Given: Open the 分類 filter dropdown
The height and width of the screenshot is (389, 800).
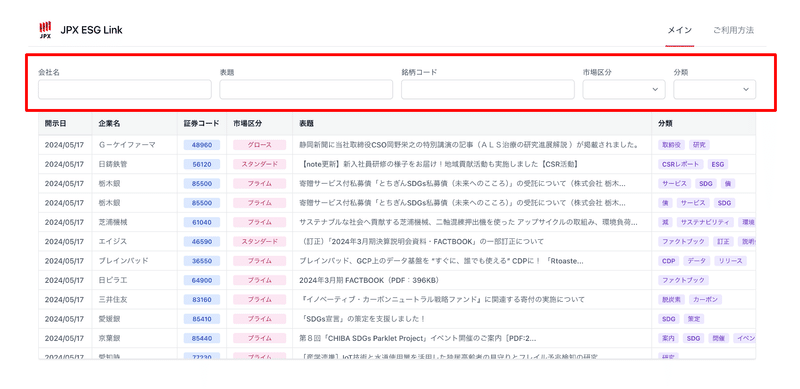Looking at the screenshot, I should [715, 89].
